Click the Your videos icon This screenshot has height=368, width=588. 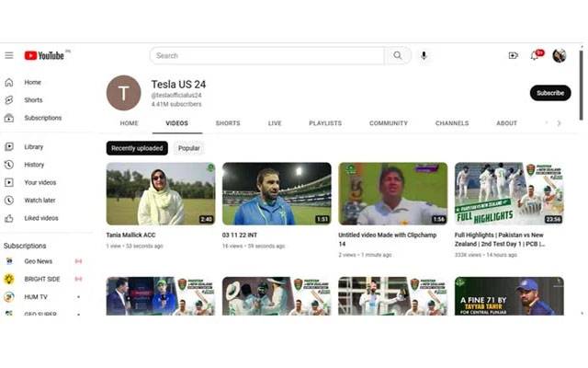click(9, 182)
